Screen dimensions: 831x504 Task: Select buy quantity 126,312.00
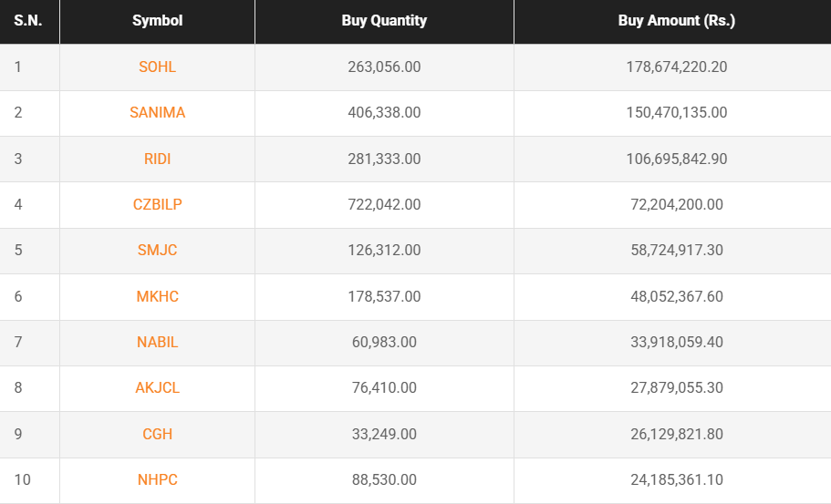click(384, 250)
